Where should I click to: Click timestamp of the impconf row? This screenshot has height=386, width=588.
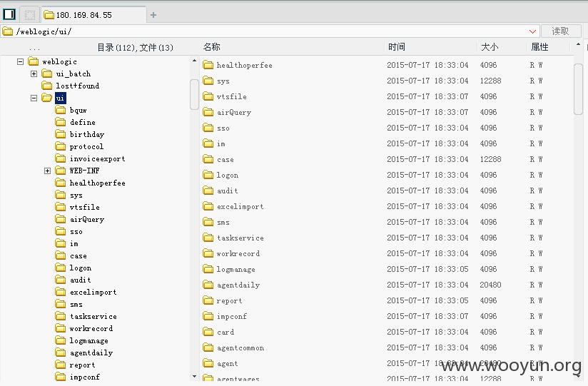point(427,316)
